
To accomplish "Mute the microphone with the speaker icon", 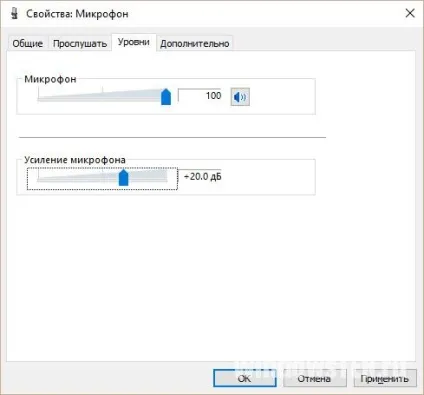I will click(x=240, y=97).
